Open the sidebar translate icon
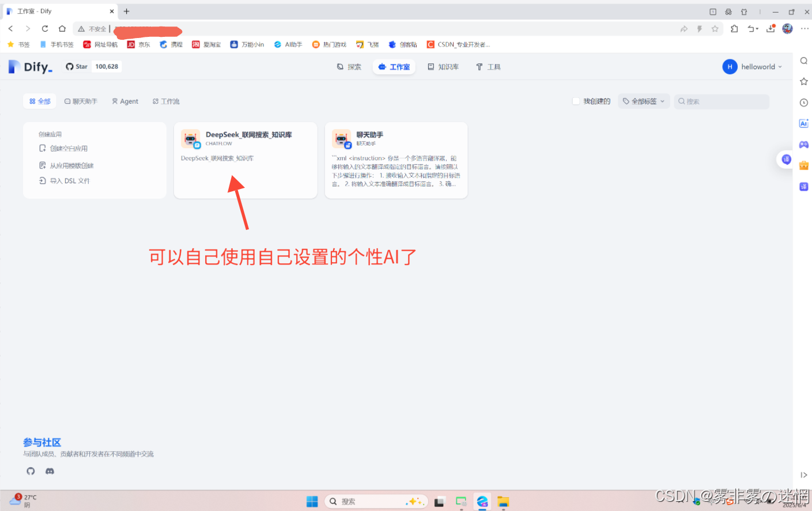Viewport: 812px width, 511px height. [804, 187]
